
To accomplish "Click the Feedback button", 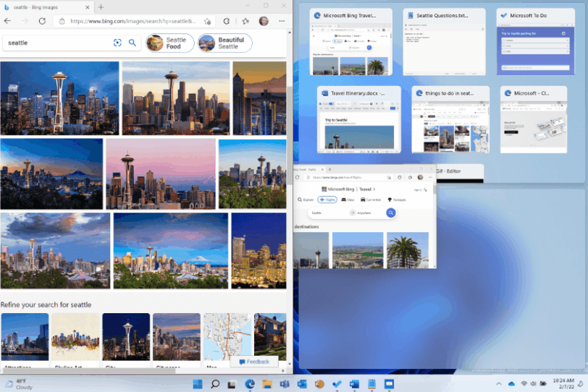I will pos(254,362).
